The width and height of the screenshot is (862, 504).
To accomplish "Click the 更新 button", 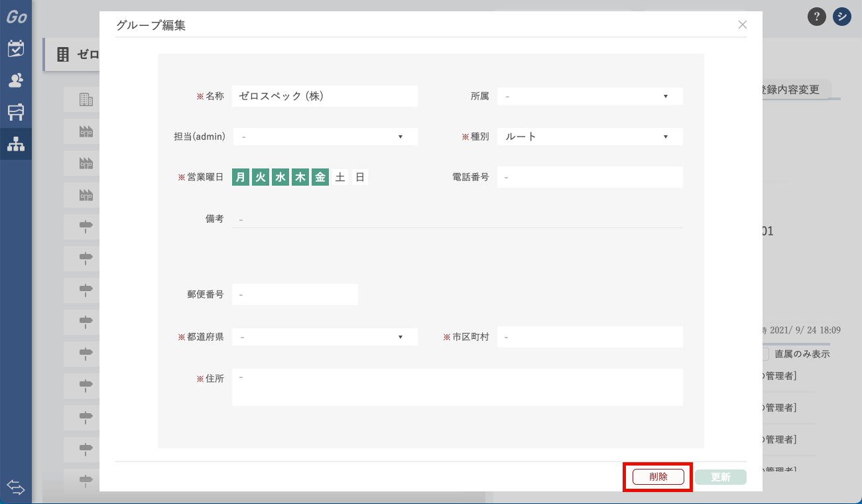I will coord(721,477).
